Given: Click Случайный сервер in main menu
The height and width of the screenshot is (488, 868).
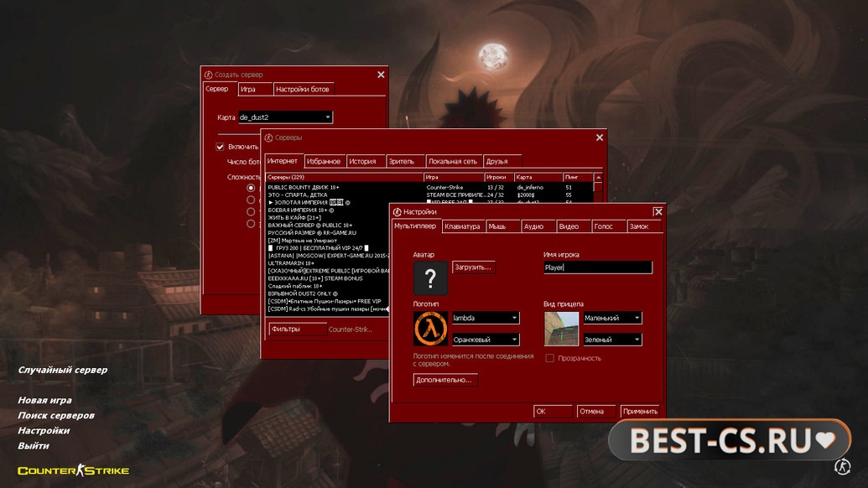Looking at the screenshot, I should pos(63,370).
